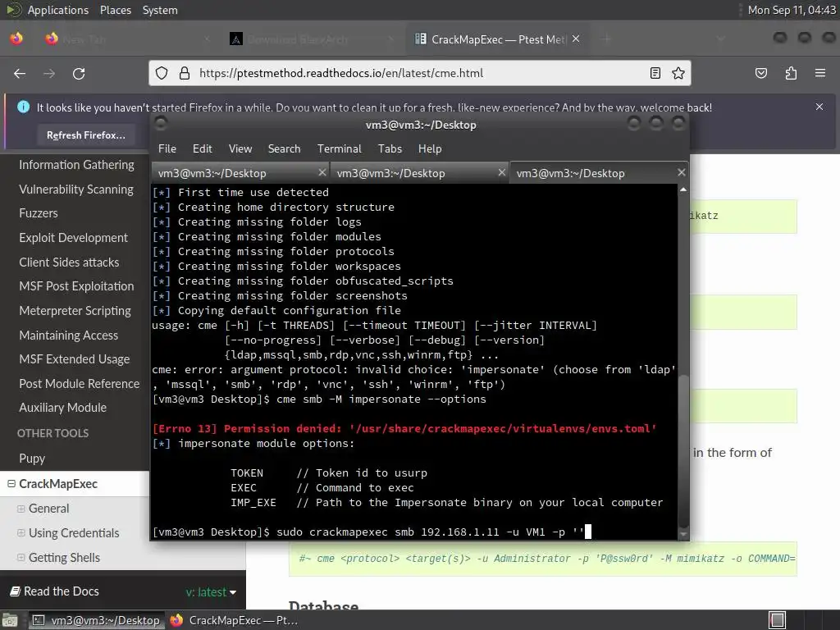Open Information Gathering docs link
840x630 pixels.
point(76,165)
